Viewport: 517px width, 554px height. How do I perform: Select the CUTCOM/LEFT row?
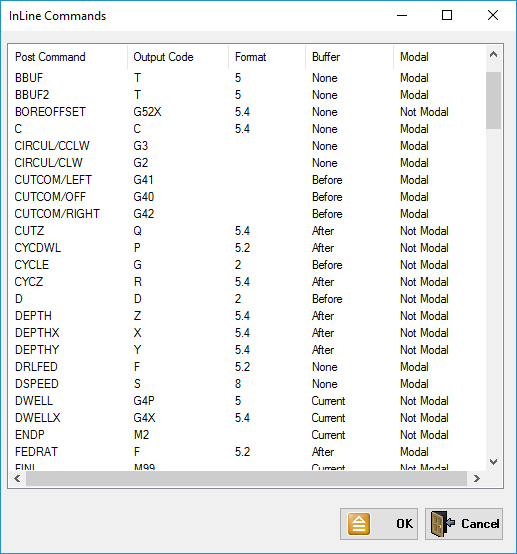(247, 179)
